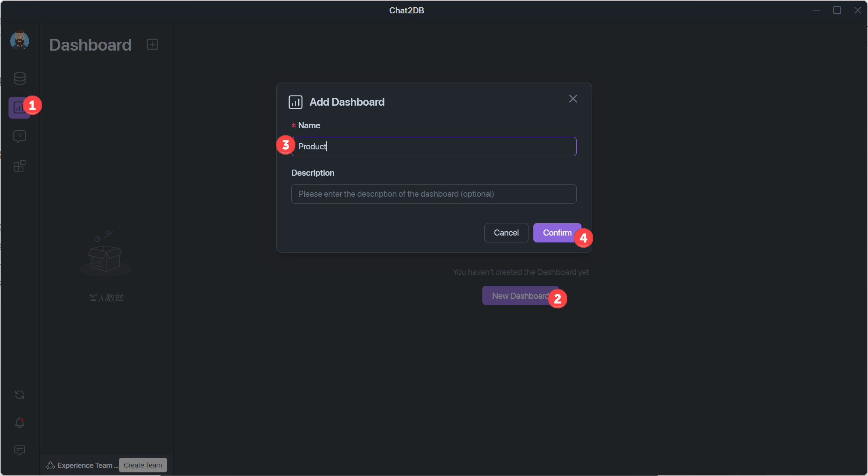Select the Create Team option
868x476 pixels.
[143, 464]
